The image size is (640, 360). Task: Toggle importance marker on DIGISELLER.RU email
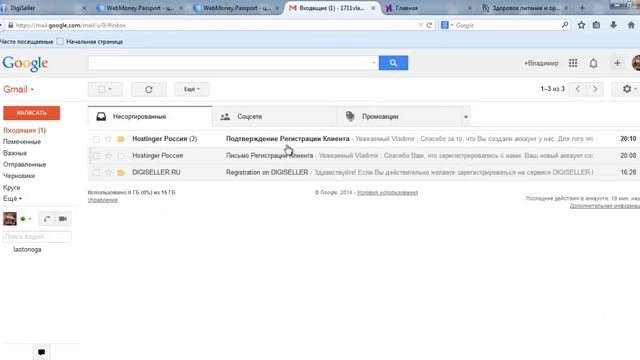pos(121,173)
